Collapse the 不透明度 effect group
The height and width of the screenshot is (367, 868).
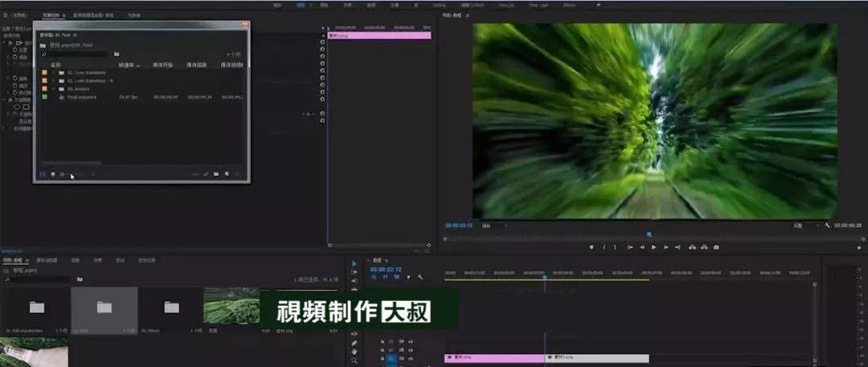pos(3,100)
